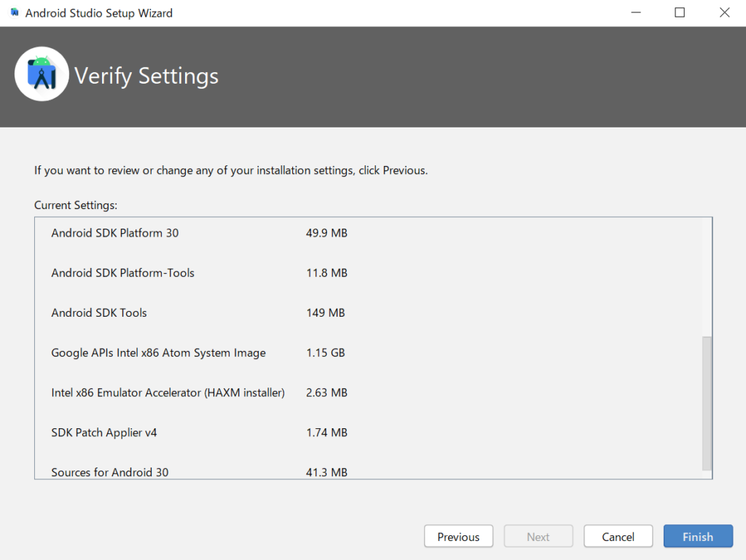Click the title bar Android Studio icon
This screenshot has height=560, width=746.
15,12
